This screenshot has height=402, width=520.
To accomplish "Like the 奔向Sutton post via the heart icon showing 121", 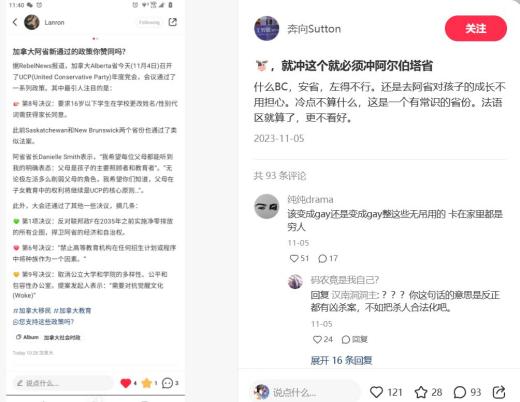I will 377,392.
